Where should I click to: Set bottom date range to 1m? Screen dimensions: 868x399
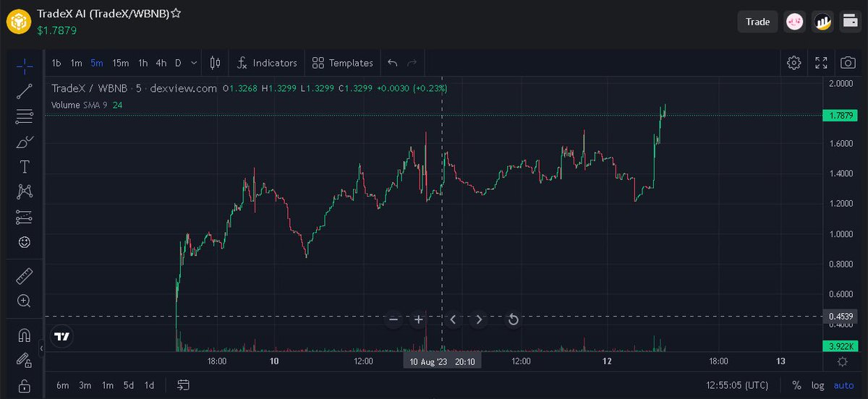pos(107,385)
